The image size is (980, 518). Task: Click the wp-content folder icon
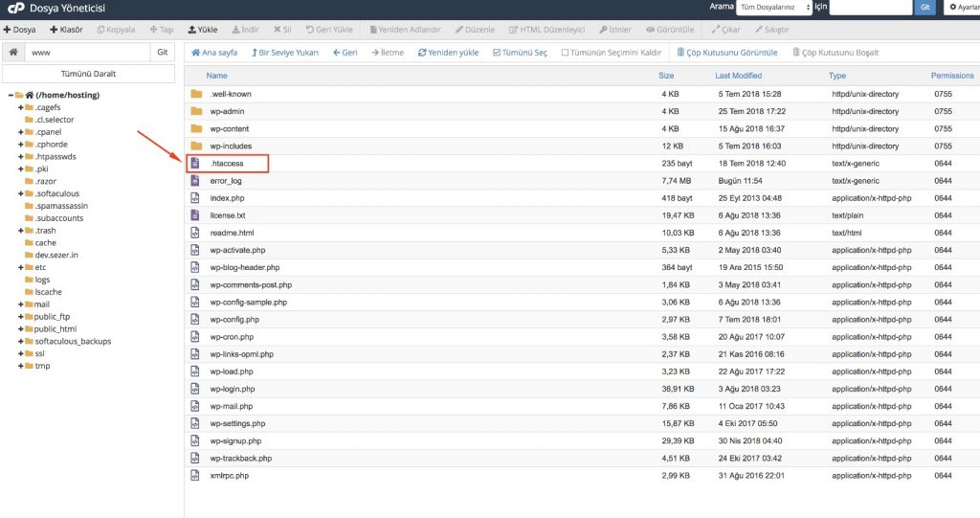pos(196,129)
